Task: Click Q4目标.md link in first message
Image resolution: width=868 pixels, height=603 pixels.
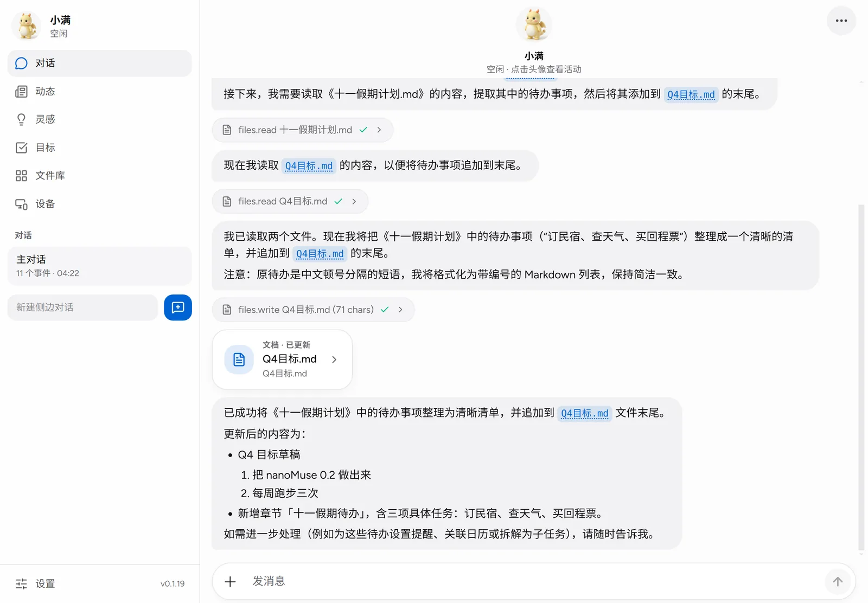Action: (x=691, y=95)
